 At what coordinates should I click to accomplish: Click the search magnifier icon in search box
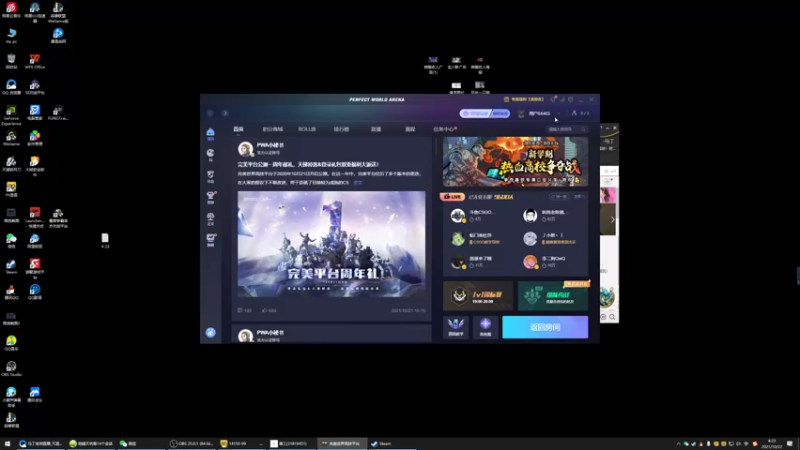[584, 130]
